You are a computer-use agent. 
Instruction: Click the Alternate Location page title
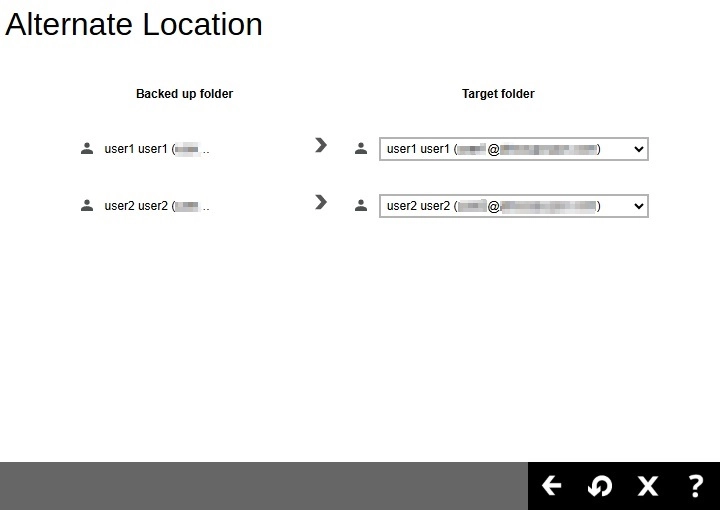tap(134, 24)
